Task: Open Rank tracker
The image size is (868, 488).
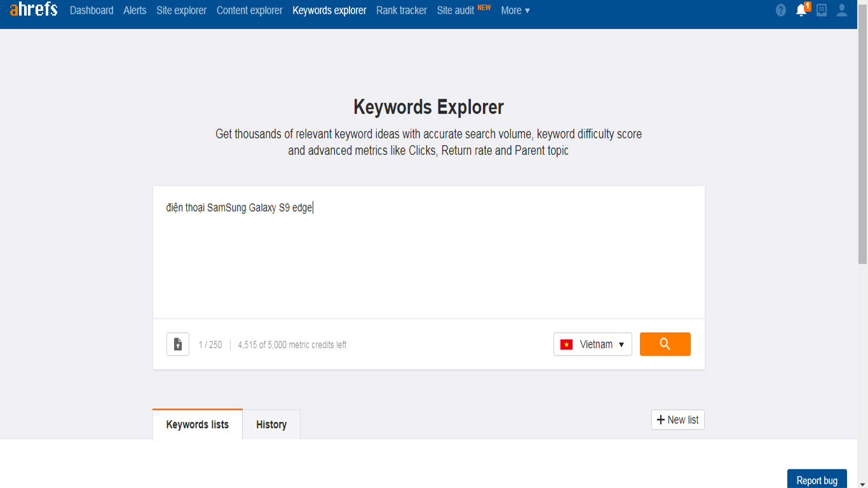Action: point(402,10)
